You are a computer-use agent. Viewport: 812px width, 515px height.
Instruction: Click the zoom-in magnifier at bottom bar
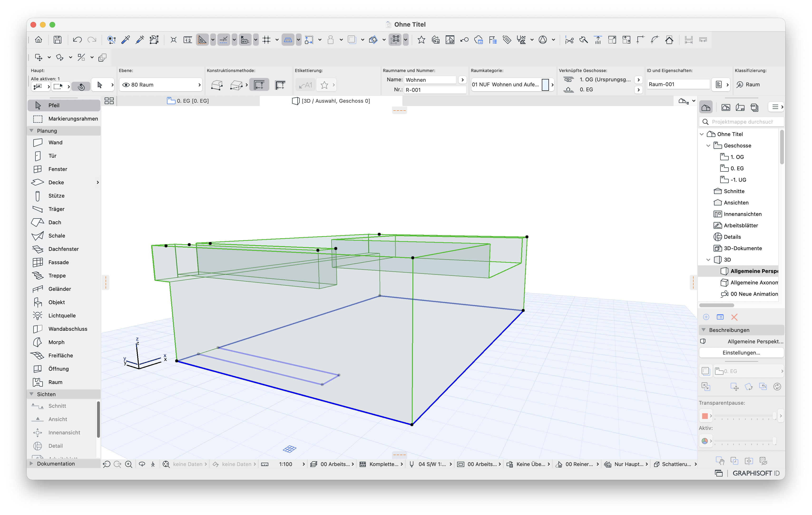[x=128, y=464]
